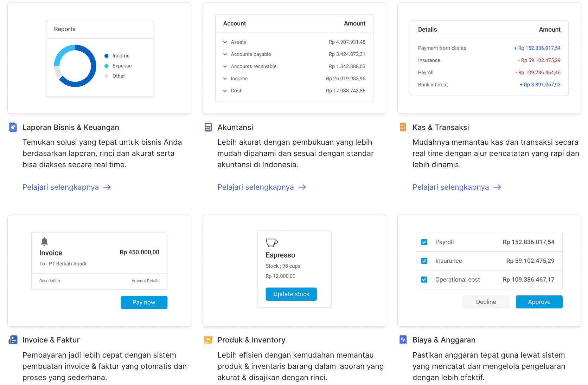Screen dimensions: 588x385
Task: Click the Income legend color dot
Action: click(107, 56)
